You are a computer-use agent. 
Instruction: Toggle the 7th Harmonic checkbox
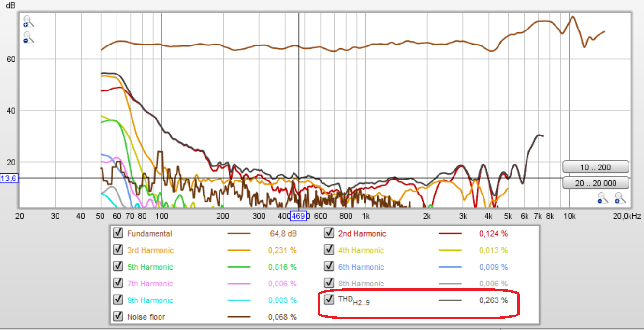pos(117,283)
